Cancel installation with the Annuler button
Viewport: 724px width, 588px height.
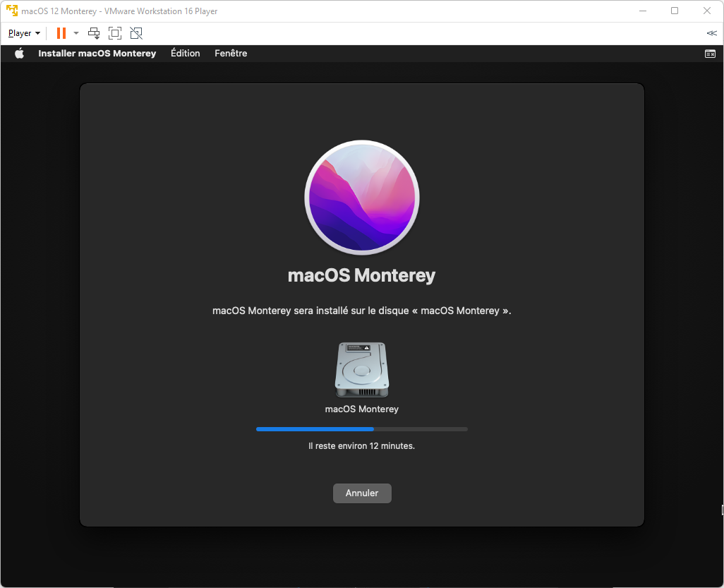(x=362, y=493)
